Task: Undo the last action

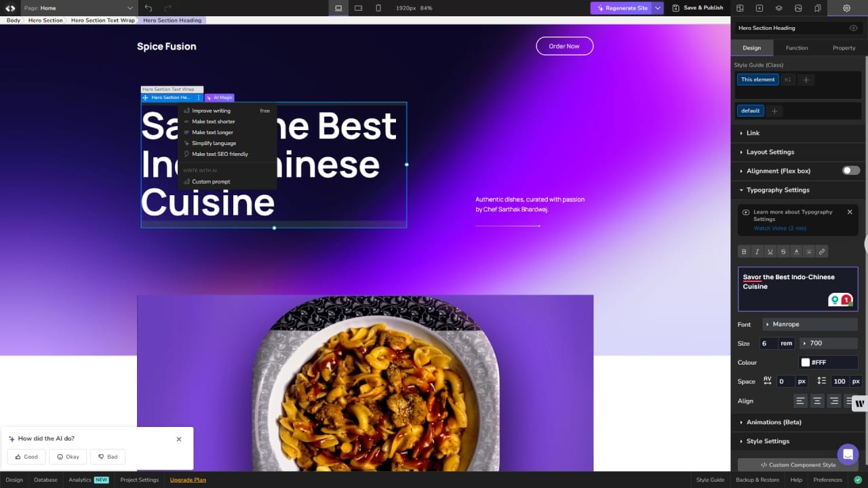Action: tap(149, 8)
